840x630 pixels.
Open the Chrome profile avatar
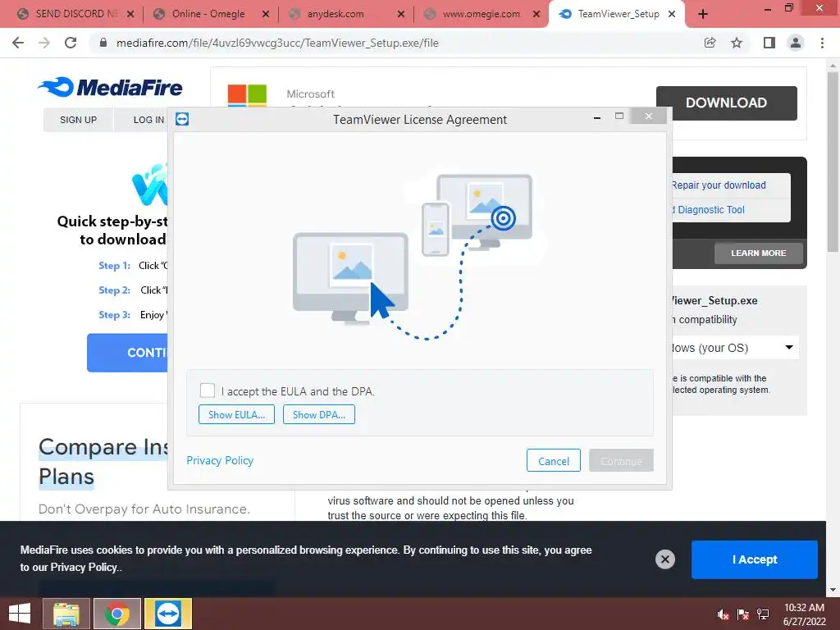(796, 43)
